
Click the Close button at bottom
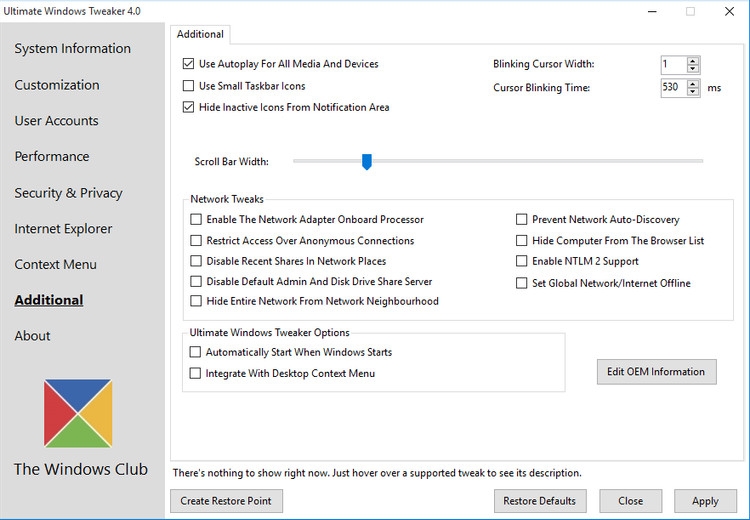(x=630, y=501)
